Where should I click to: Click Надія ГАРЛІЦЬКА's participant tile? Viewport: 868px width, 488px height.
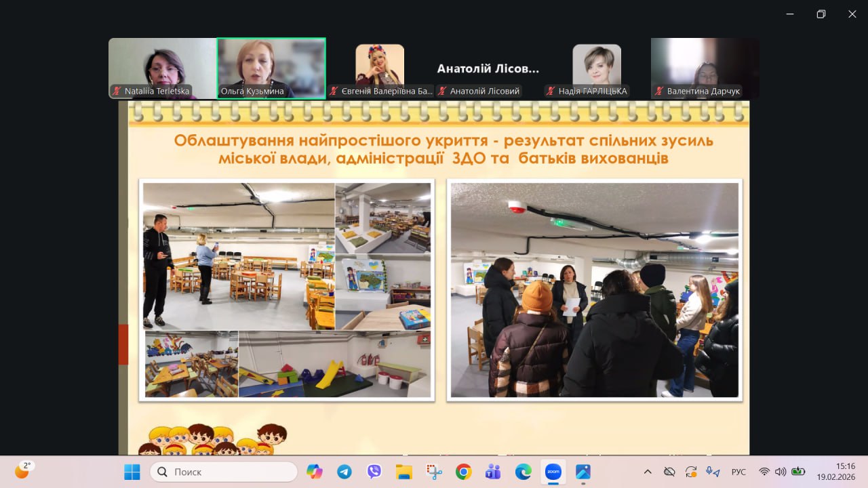597,68
